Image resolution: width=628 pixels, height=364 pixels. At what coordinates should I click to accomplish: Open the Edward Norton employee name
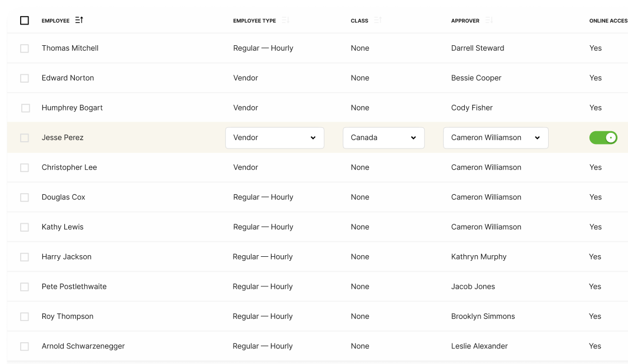[x=68, y=78]
